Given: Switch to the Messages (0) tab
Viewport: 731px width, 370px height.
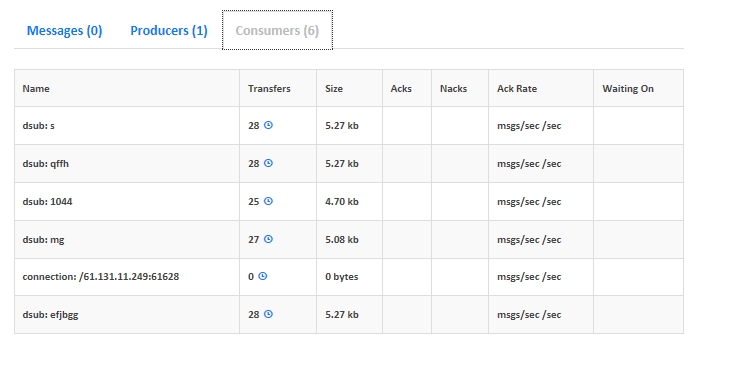Looking at the screenshot, I should point(64,30).
